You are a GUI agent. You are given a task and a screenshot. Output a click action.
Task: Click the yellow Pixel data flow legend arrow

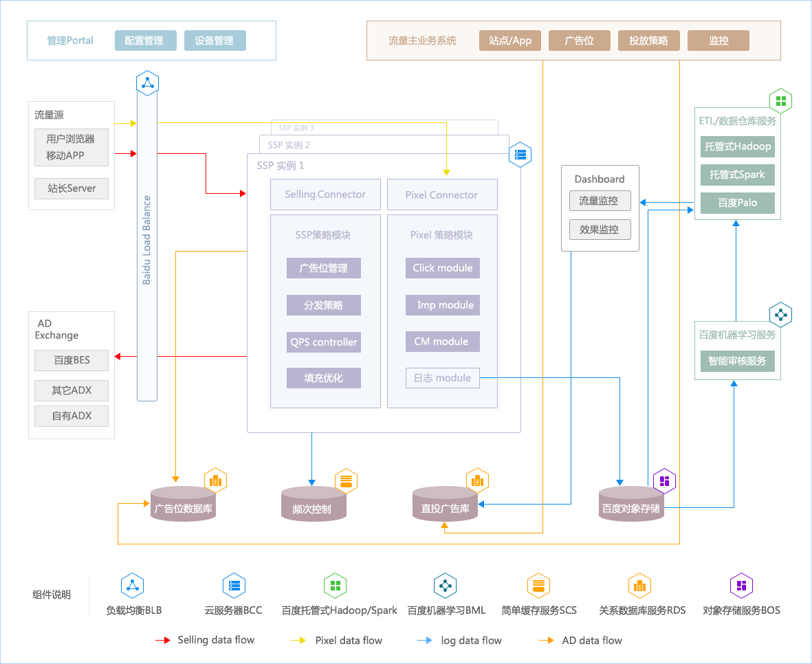click(298, 640)
